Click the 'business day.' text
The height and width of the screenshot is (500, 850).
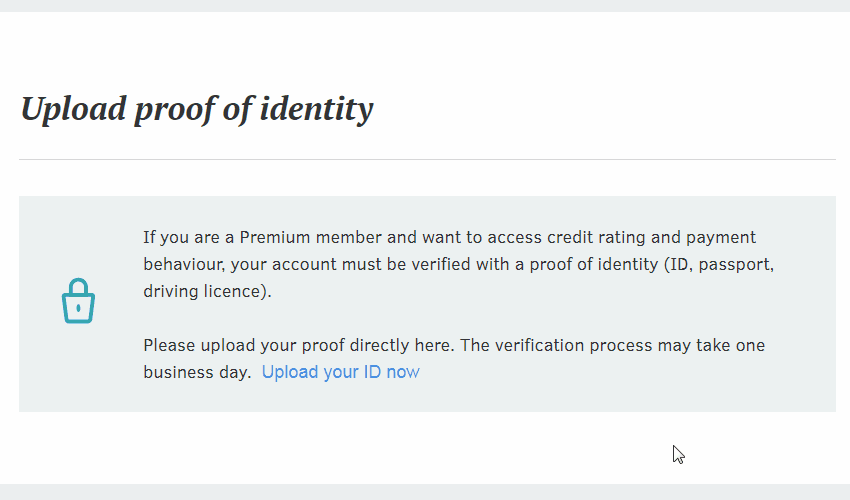197,373
